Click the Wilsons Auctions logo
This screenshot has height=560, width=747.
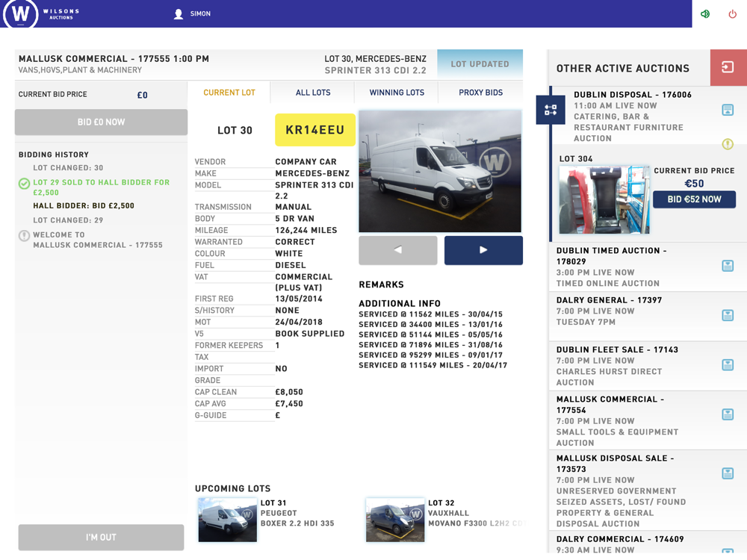coord(41,13)
